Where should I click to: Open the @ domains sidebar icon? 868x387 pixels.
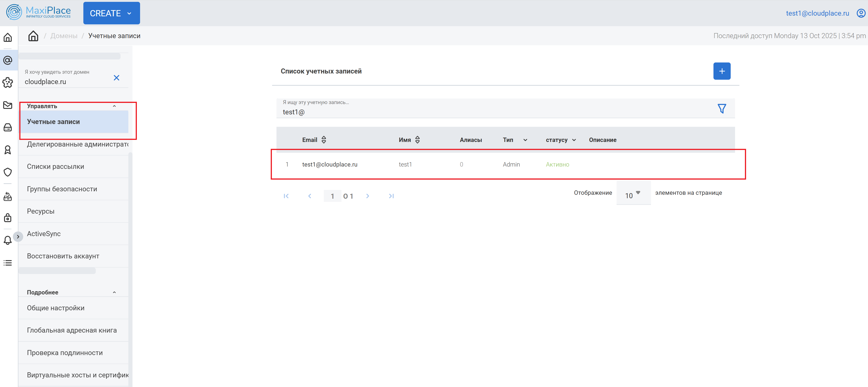[8, 60]
